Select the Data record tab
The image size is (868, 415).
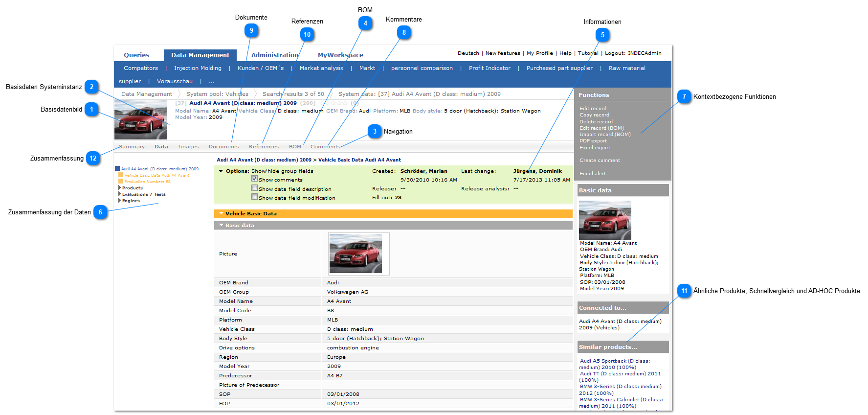[x=161, y=147]
